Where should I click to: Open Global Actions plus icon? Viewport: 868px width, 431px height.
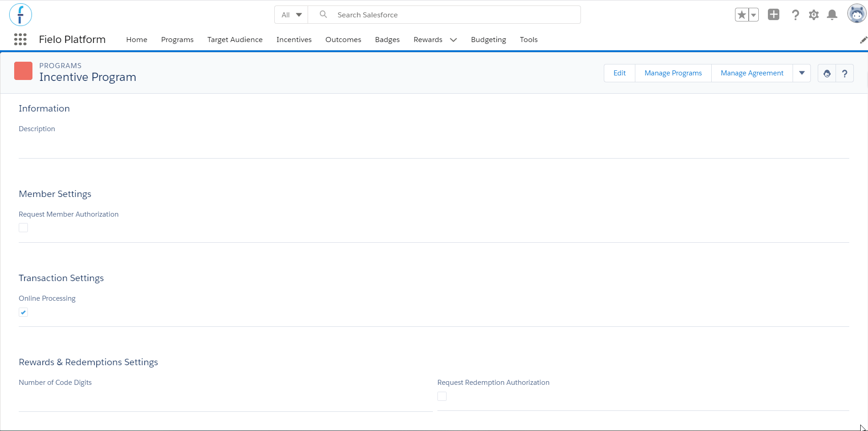(x=773, y=15)
